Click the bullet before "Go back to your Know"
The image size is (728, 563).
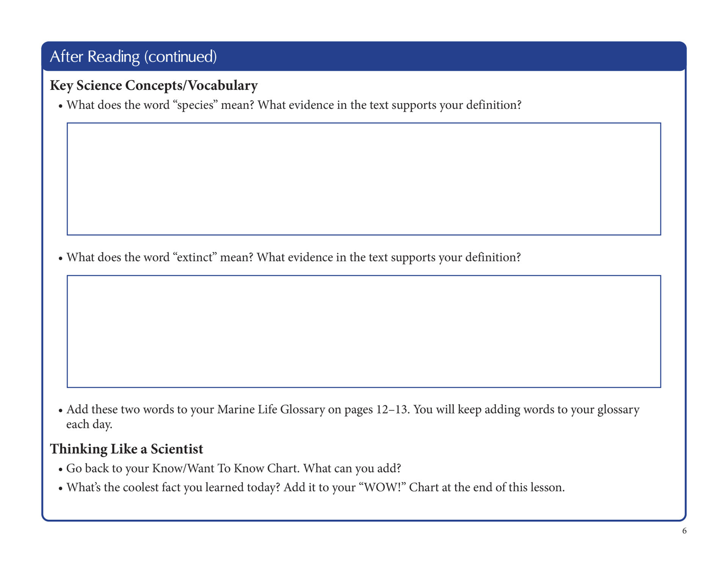60,470
